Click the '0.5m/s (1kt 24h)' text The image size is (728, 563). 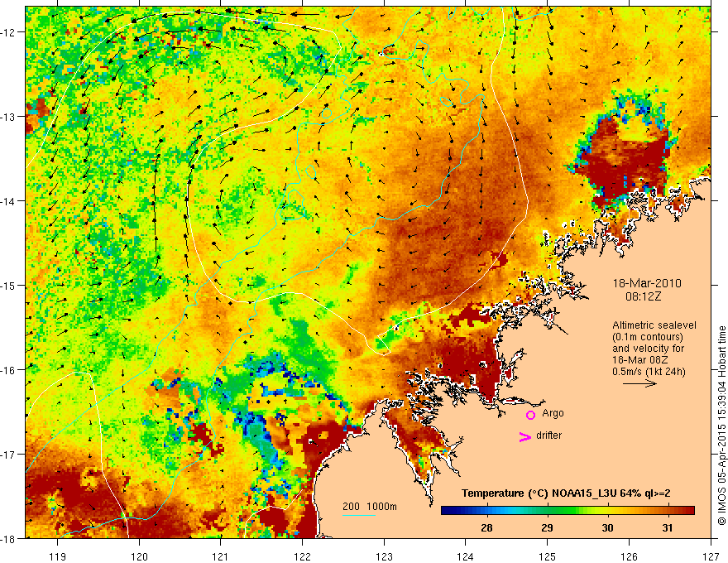(x=649, y=372)
